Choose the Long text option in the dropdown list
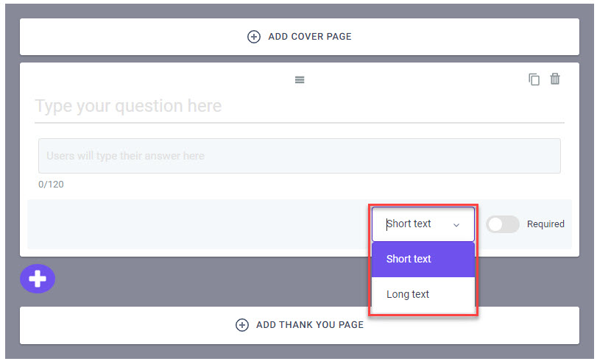The width and height of the screenshot is (597, 364). pos(423,294)
